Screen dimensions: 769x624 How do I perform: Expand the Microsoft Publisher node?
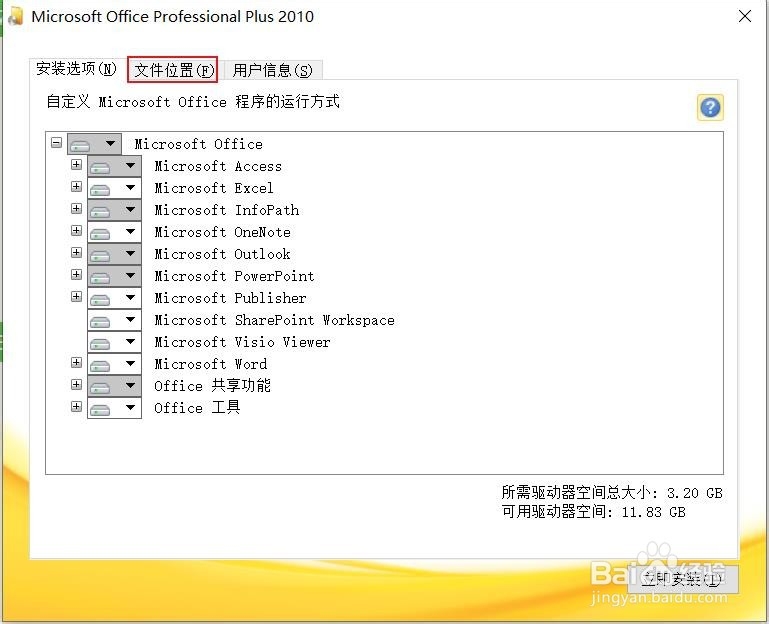click(x=76, y=296)
